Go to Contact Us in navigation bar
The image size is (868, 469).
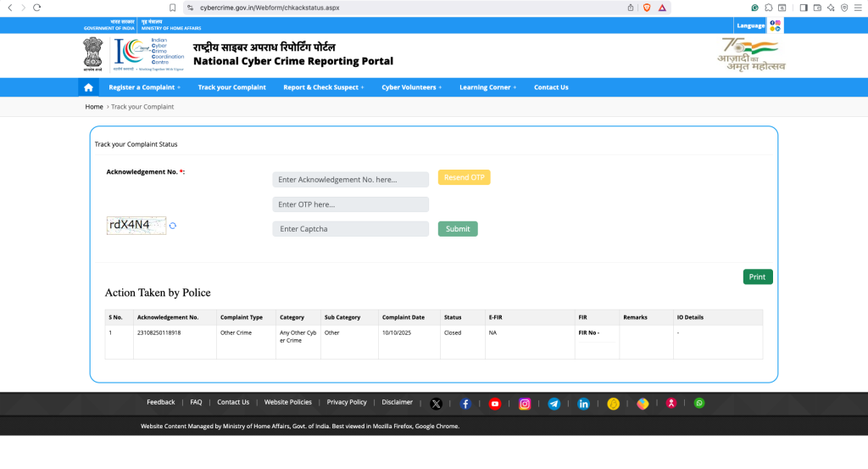point(551,87)
